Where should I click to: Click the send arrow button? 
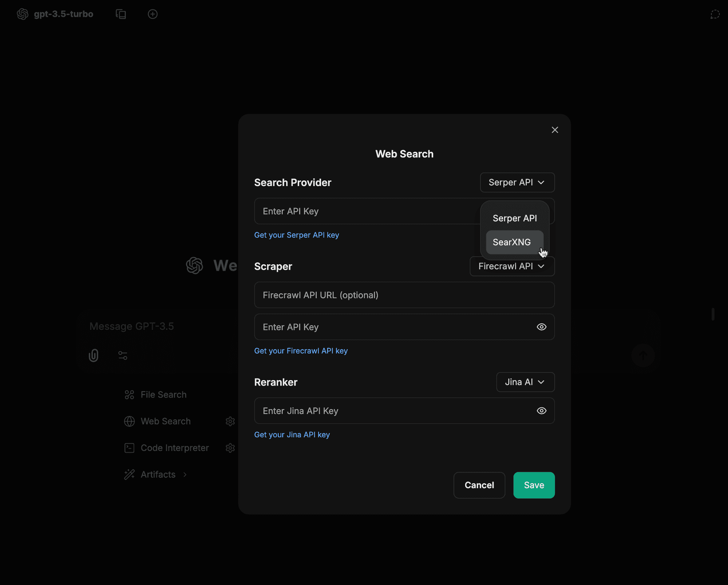(643, 355)
